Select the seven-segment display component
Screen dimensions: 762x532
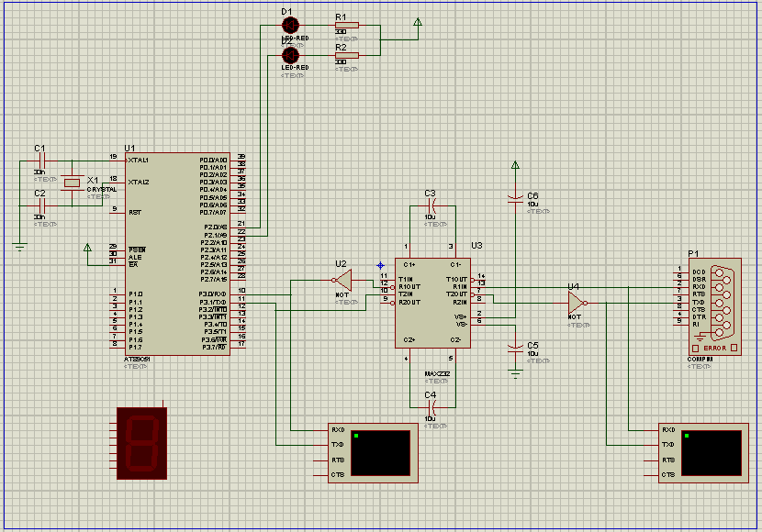tap(141, 443)
